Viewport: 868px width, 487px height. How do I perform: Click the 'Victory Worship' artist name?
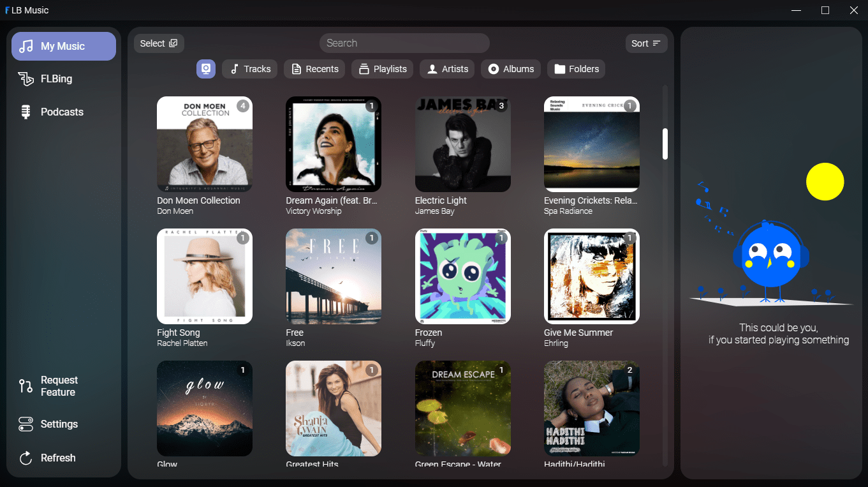[314, 211]
